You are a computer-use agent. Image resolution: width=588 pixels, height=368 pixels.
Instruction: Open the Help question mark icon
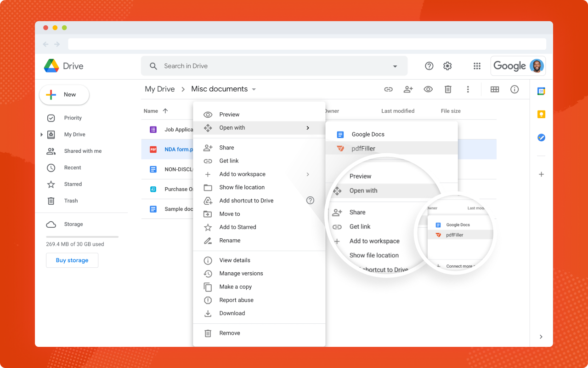click(x=429, y=66)
